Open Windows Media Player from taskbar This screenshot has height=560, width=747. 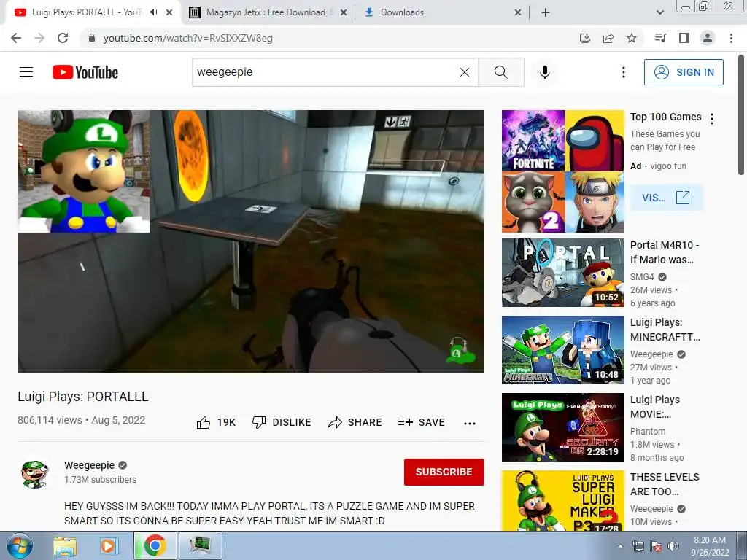click(x=108, y=545)
